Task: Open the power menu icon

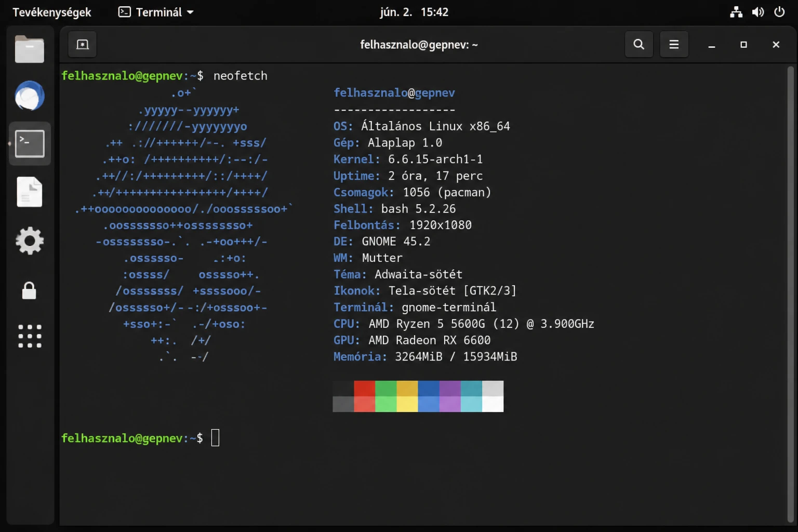Action: (x=779, y=12)
